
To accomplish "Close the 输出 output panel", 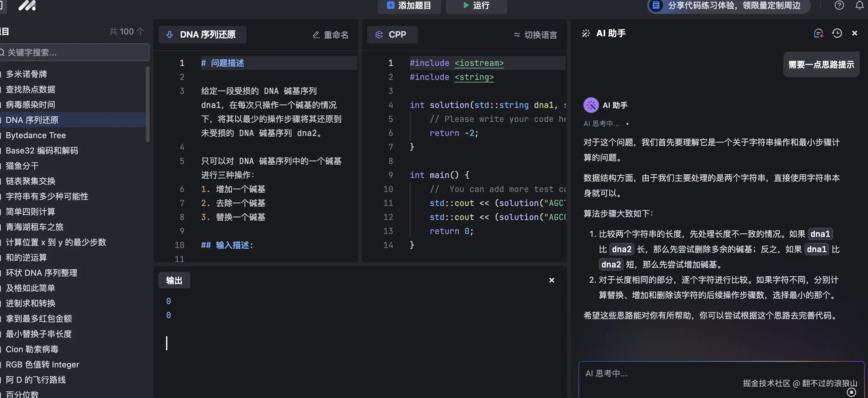I will coord(552,280).
